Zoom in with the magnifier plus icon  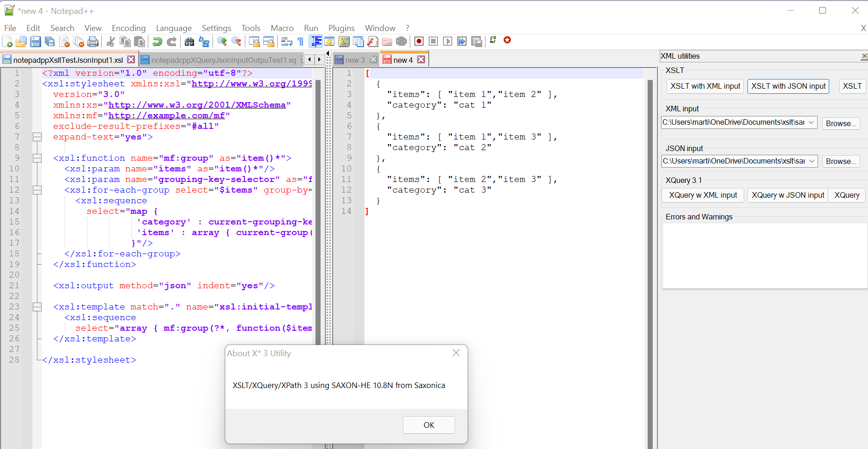(x=221, y=42)
